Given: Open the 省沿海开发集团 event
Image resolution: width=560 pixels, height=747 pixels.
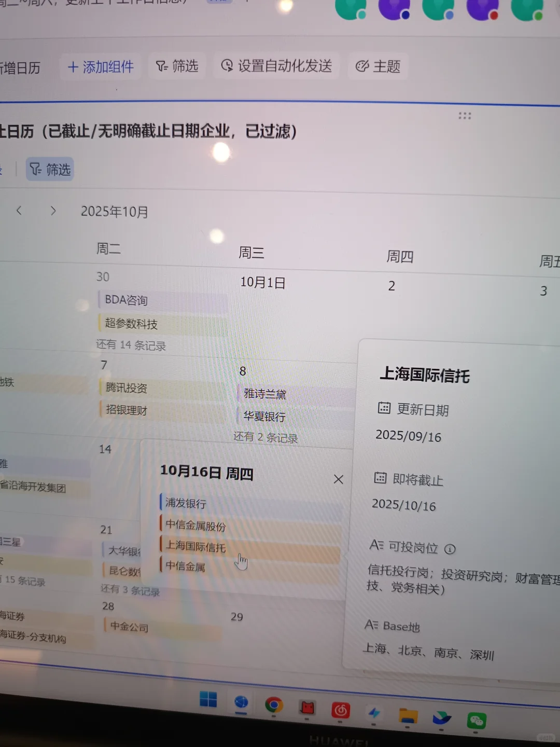Looking at the screenshot, I should (45, 487).
